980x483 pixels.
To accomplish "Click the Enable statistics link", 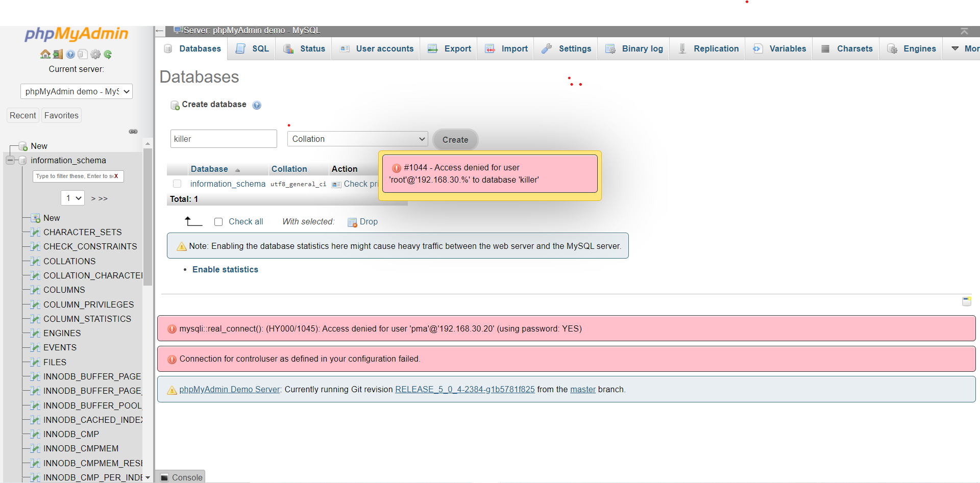I will coord(225,269).
